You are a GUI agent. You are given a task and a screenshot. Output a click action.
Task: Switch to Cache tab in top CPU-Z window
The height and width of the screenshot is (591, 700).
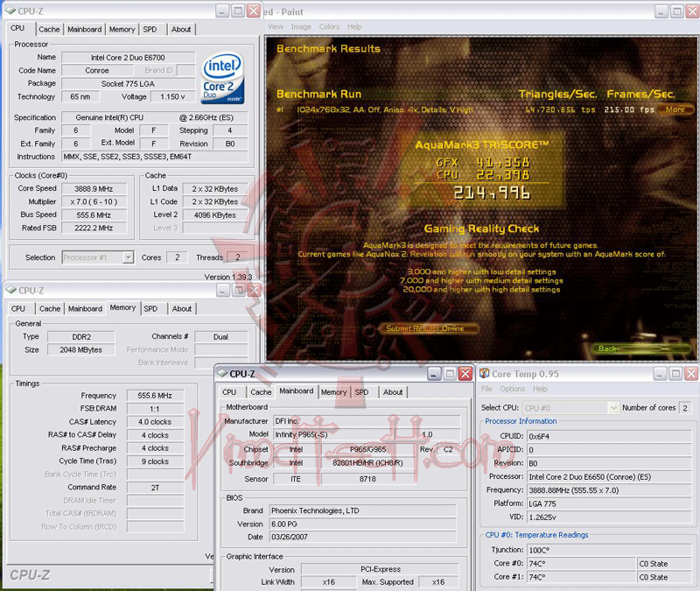[49, 30]
